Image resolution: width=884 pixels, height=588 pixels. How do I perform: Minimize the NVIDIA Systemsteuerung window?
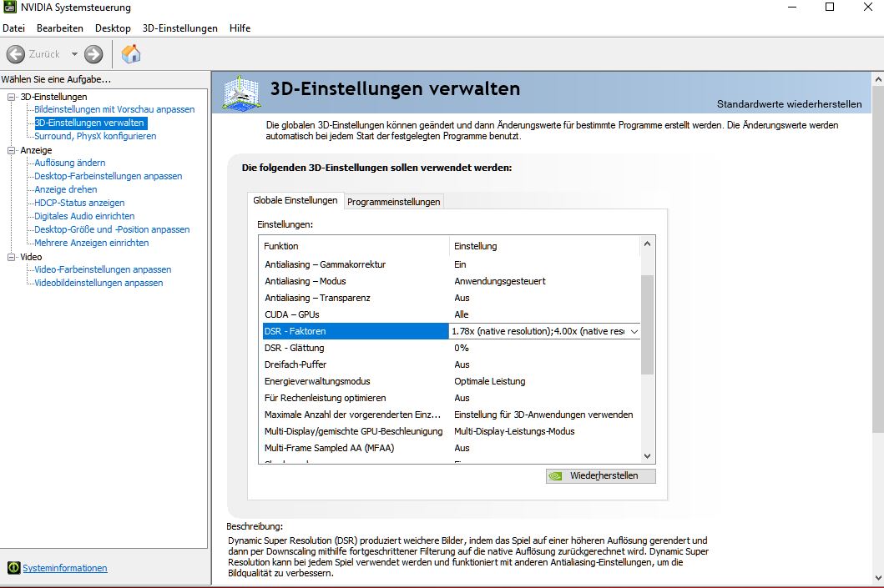click(792, 7)
